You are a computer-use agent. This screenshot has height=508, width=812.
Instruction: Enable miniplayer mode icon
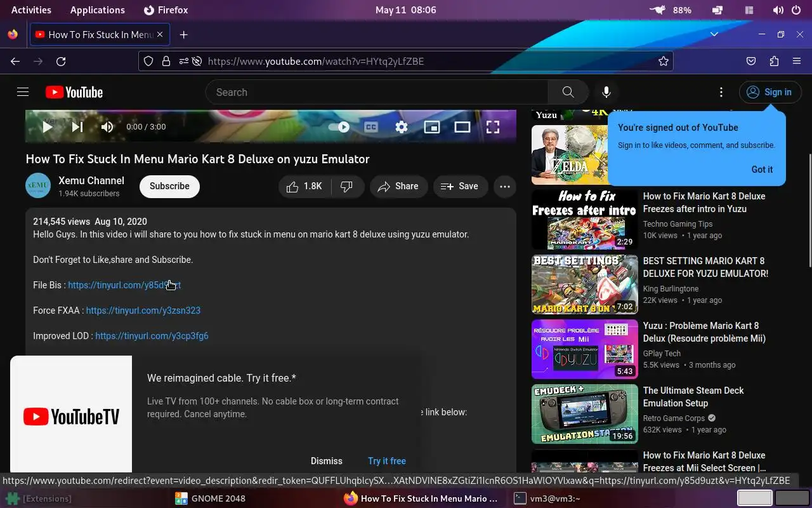coord(432,127)
